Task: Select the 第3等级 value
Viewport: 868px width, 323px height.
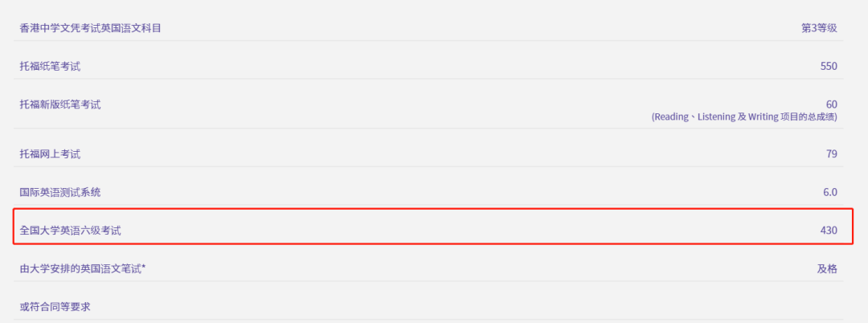Action: coord(819,28)
